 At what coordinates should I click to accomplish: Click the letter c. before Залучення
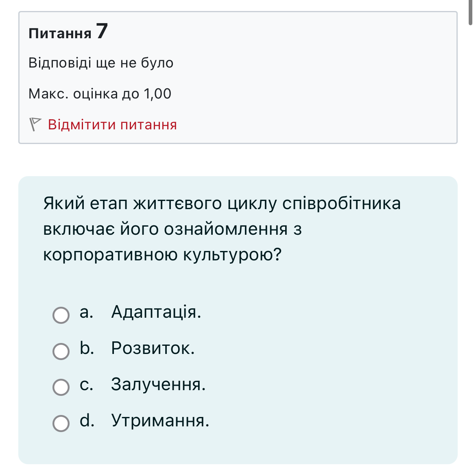click(x=86, y=384)
